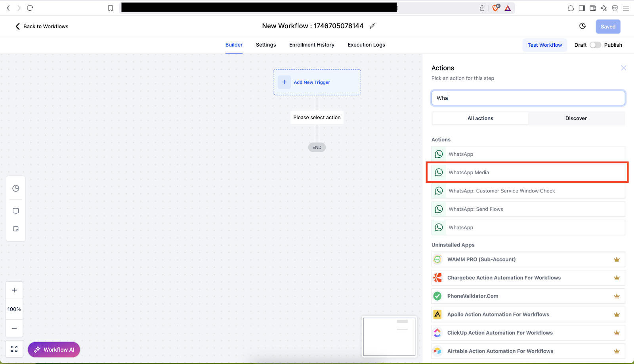Select Airtable Action Automation For Workflows

[x=528, y=351]
